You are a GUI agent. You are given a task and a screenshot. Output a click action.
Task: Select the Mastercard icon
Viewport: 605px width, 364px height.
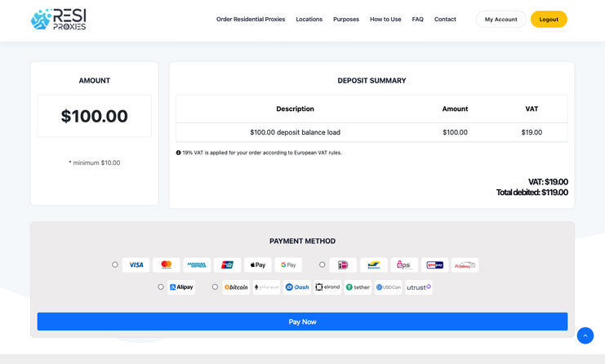tap(167, 265)
